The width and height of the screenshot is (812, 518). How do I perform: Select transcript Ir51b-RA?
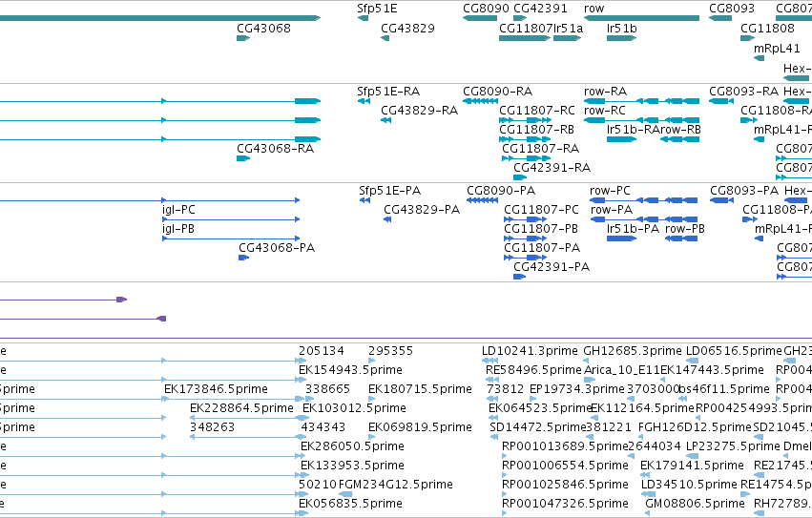(x=633, y=130)
